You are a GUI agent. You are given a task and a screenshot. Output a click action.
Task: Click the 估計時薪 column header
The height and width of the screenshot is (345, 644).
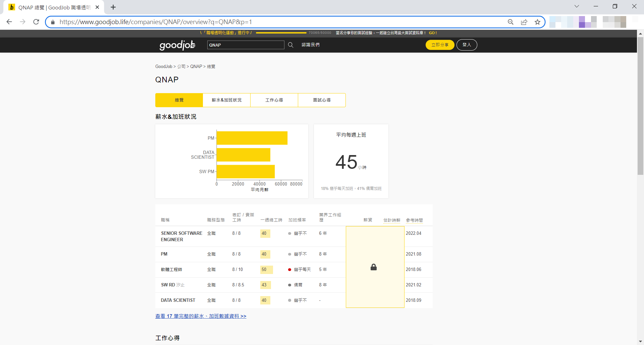(x=392, y=220)
